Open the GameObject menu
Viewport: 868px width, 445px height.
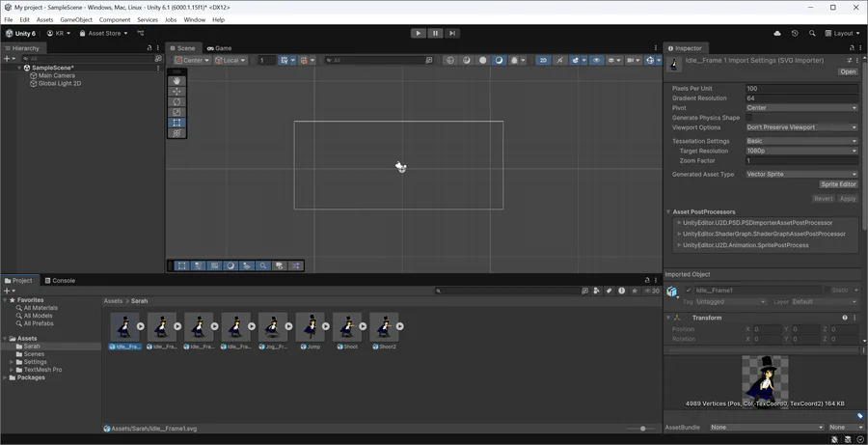[x=76, y=19]
